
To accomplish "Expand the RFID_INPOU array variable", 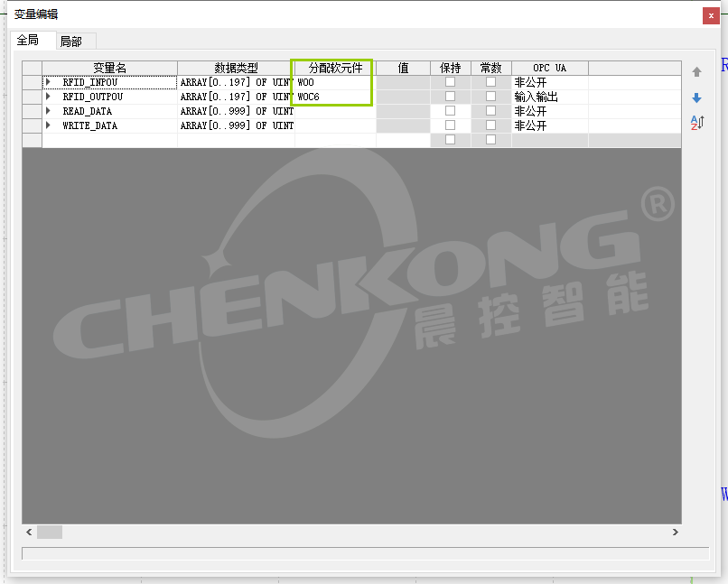I will tap(48, 82).
